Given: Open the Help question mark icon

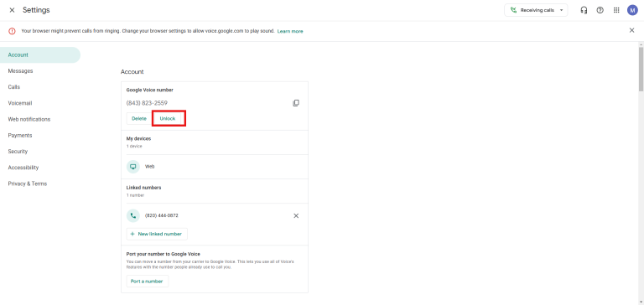Looking at the screenshot, I should click(600, 10).
